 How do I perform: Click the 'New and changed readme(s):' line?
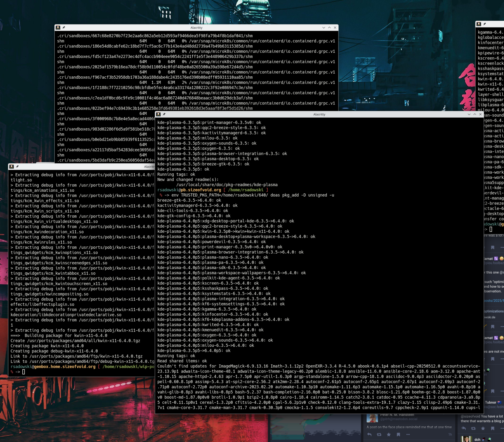coord(188,180)
